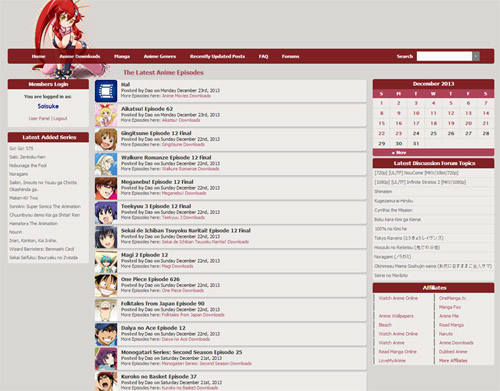Open the Forums menu item
The image size is (500, 391).
290,56
